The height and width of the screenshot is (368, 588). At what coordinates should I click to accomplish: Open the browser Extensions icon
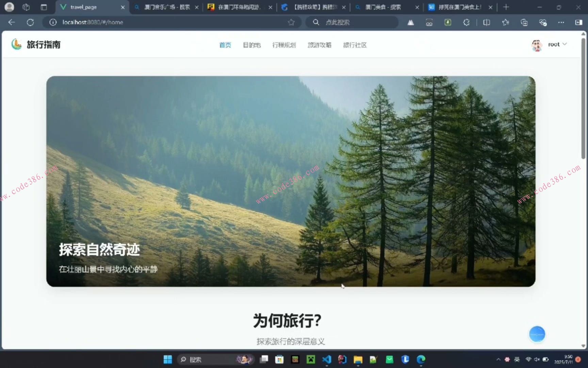click(467, 22)
